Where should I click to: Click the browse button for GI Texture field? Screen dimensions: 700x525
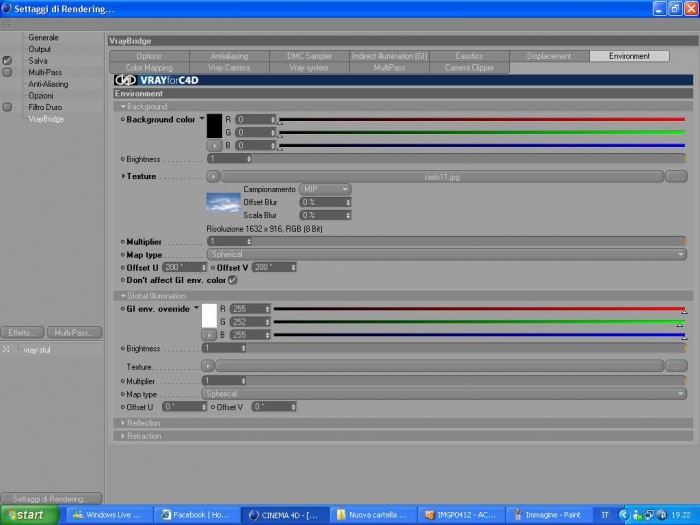tap(676, 366)
